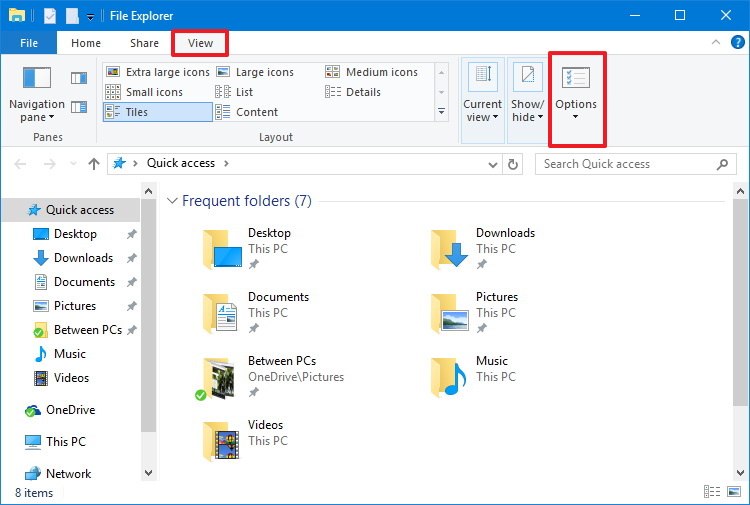
Task: Switch to large thumbnails via status bar
Action: 734,492
